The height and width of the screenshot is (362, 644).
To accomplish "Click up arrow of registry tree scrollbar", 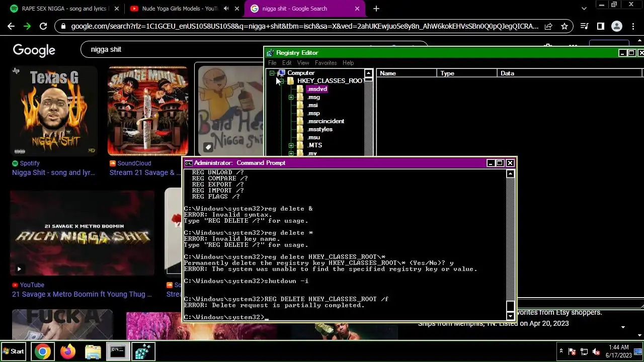I will [x=368, y=73].
